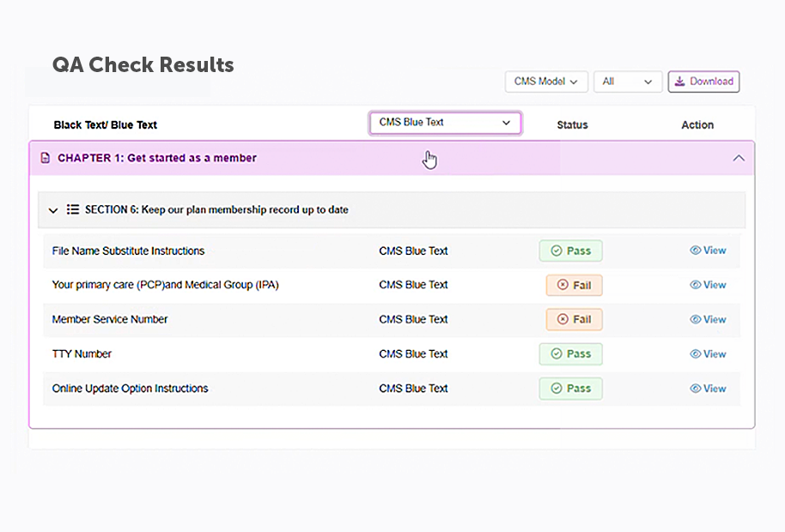Collapse Section 6 with the arrow
The image size is (785, 532).
pyautogui.click(x=53, y=210)
